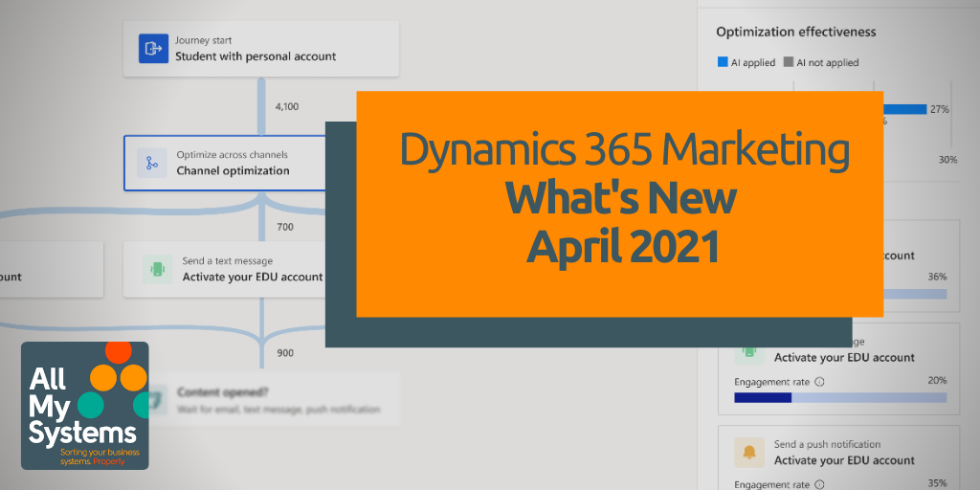980x490 pixels.
Task: Click the Journey start exit icon
Action: (x=153, y=49)
